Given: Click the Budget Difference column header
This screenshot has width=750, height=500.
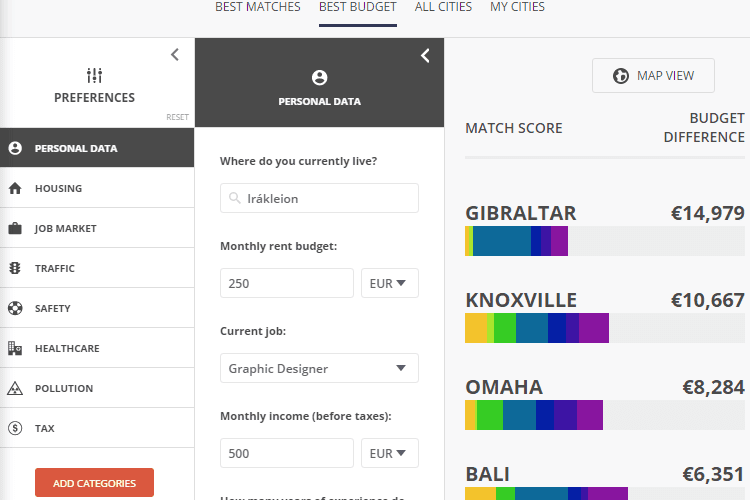Looking at the screenshot, I should coord(704,128).
